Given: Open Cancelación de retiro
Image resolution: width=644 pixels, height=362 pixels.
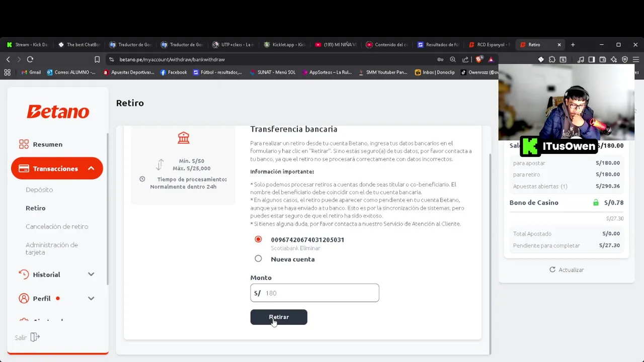Looking at the screenshot, I should tap(57, 226).
